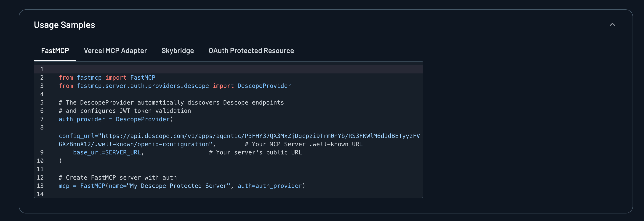
Task: Switch to the Vercel MCP Adapter tab
Action: point(115,51)
